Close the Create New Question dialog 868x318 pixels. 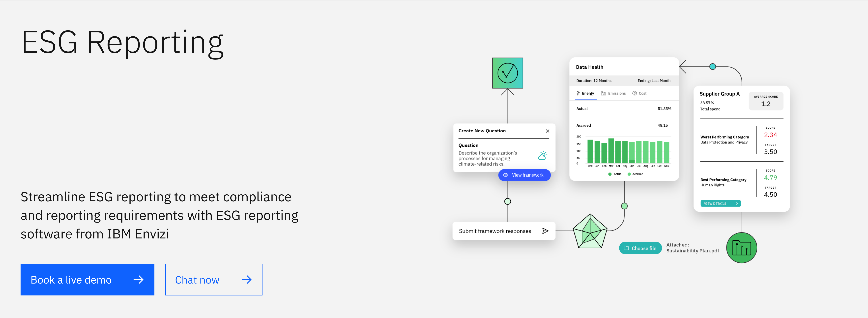point(547,131)
